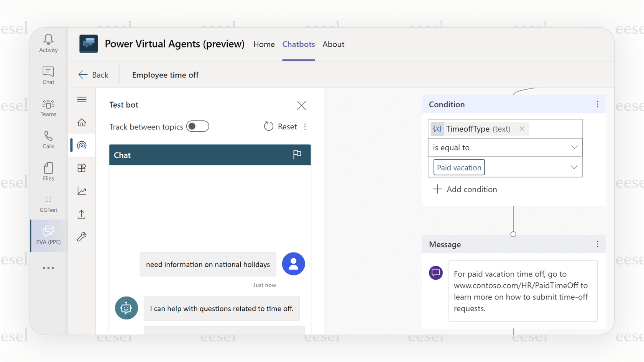Screen dimensions: 644x362
Task: Open Calls in the Teams sidebar
Action: [48, 139]
